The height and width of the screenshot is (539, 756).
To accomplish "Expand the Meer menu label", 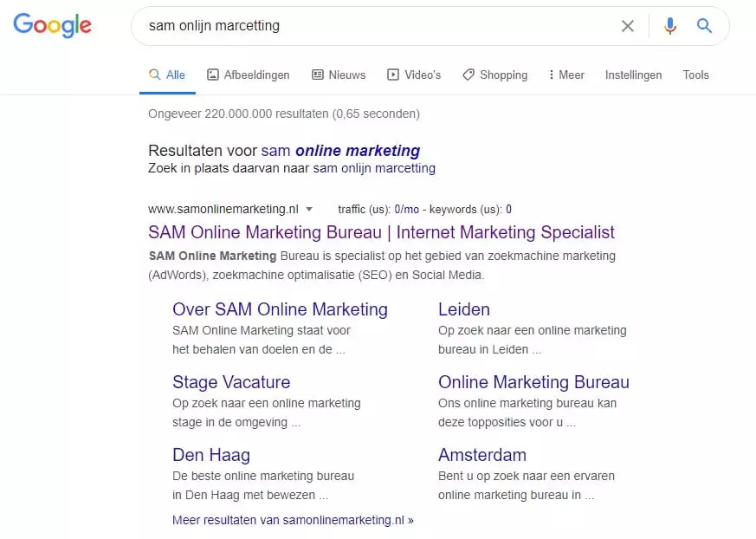I will click(572, 75).
